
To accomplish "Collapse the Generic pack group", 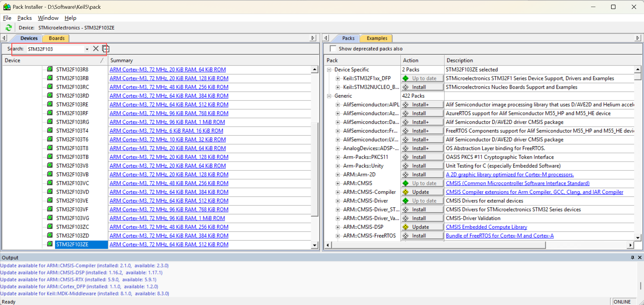I will [329, 96].
